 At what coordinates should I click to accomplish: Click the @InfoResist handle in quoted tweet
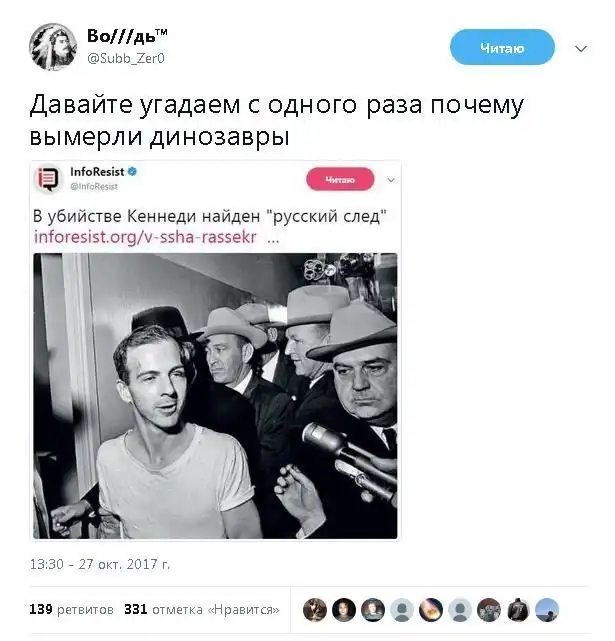click(94, 186)
